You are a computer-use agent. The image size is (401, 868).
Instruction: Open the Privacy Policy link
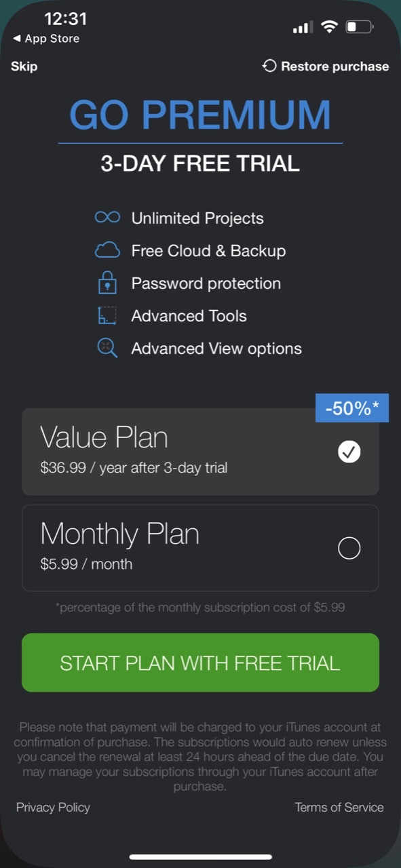tap(53, 807)
